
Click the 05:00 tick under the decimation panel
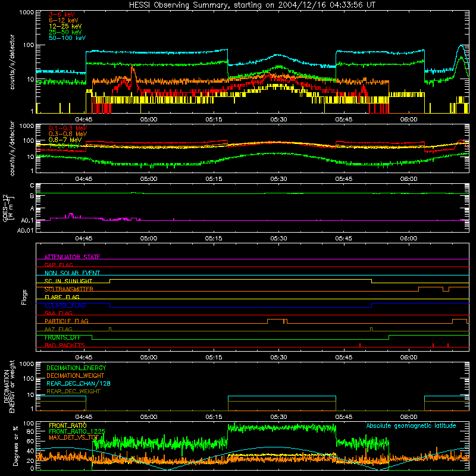149,417
